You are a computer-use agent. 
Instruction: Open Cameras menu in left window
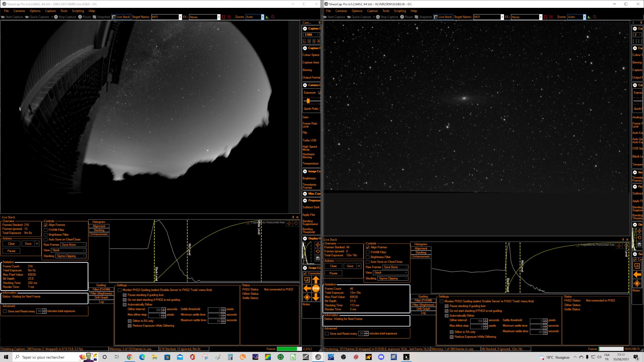pos(19,11)
